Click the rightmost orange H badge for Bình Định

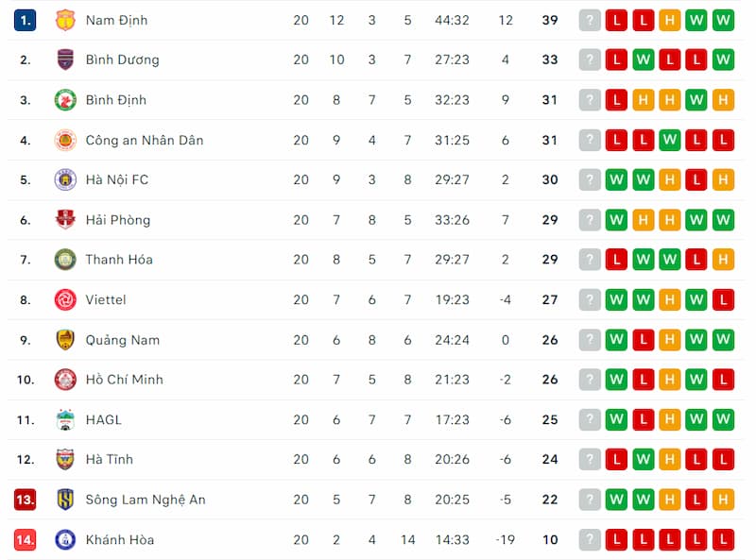724,100
